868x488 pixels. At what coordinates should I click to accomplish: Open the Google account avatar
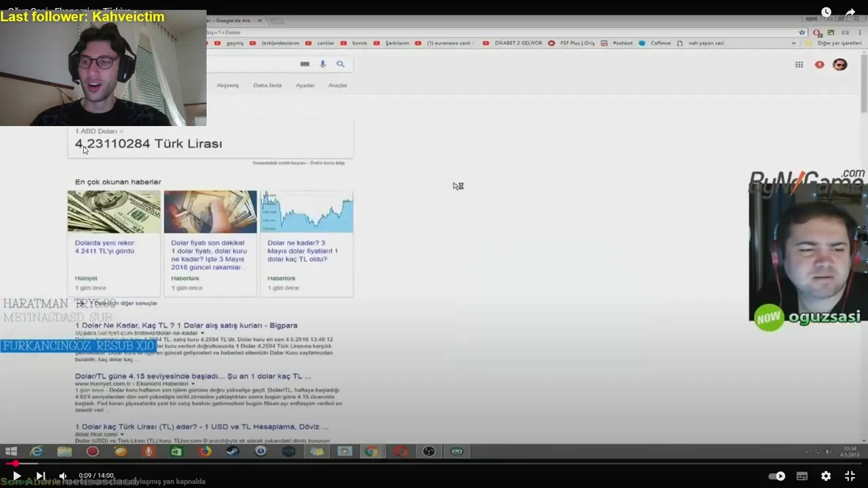click(x=840, y=64)
